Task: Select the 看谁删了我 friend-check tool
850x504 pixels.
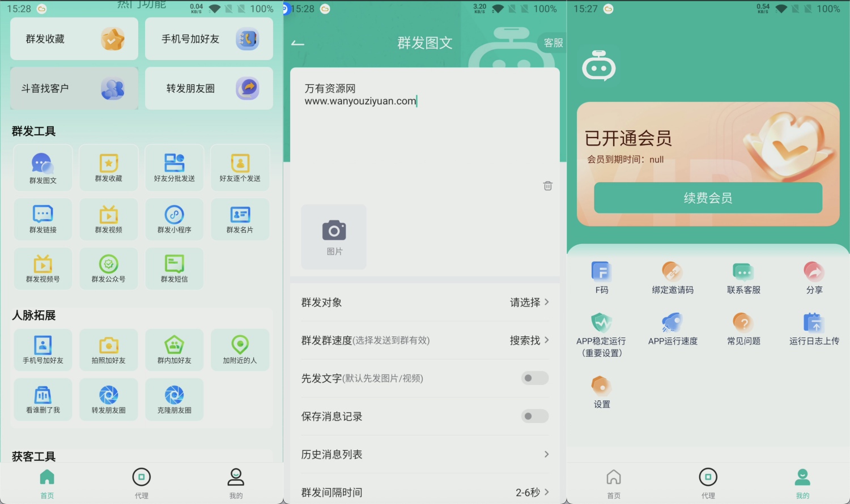Action: point(42,399)
